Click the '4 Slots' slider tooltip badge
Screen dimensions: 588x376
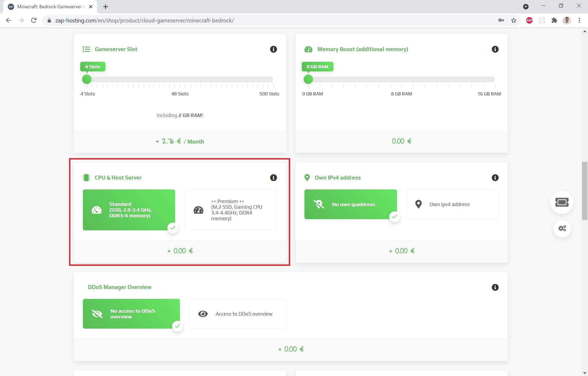point(93,67)
